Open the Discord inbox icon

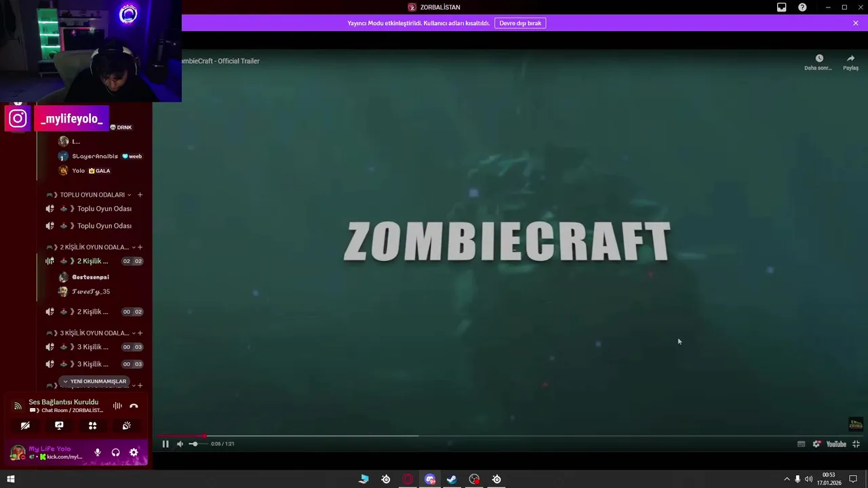point(781,7)
